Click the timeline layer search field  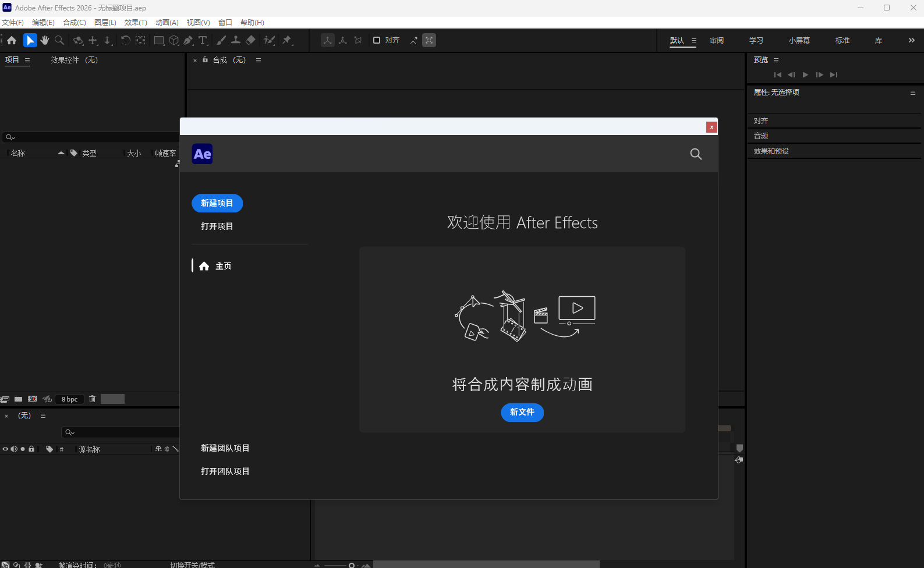pos(121,432)
